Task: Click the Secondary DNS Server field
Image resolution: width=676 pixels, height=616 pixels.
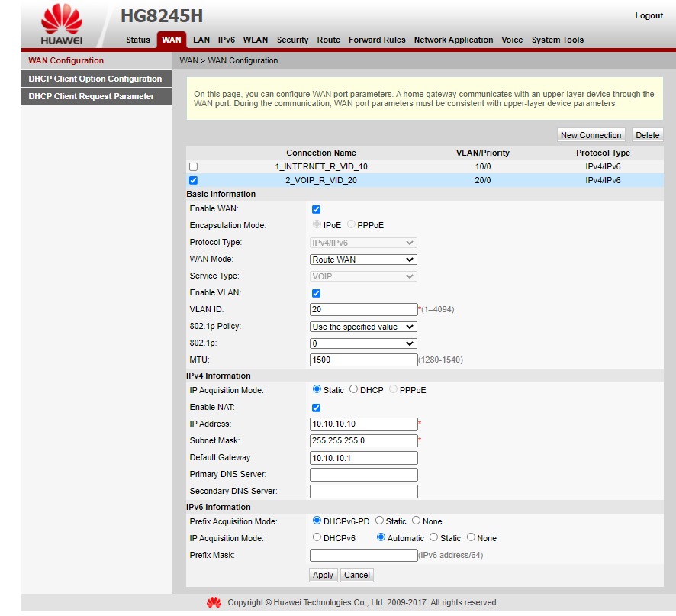Action: [363, 492]
